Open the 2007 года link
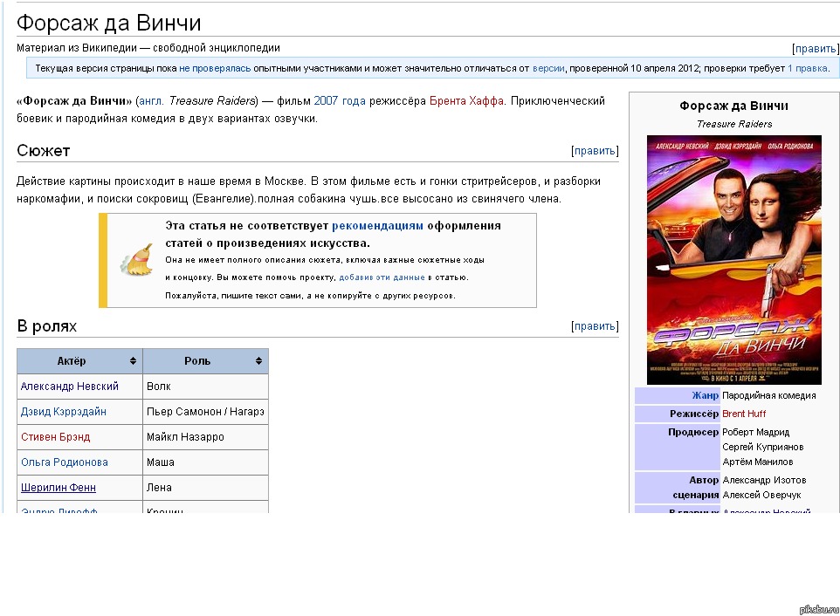 pos(340,101)
